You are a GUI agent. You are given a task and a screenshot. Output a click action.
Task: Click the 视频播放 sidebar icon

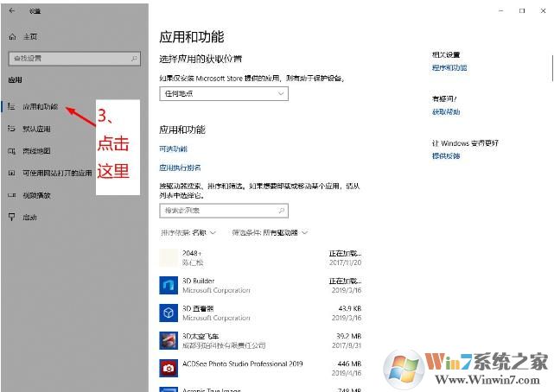pos(11,195)
